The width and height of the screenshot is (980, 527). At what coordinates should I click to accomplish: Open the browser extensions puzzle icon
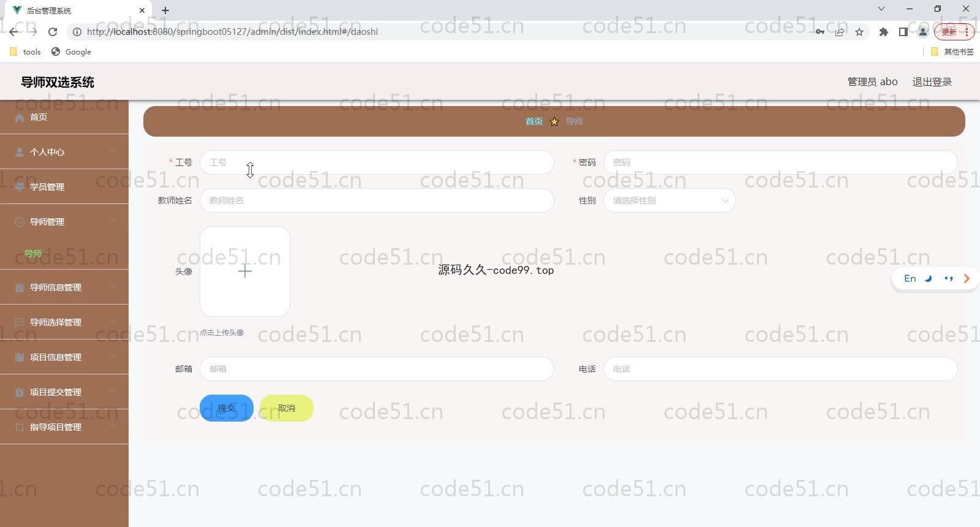[x=883, y=32]
